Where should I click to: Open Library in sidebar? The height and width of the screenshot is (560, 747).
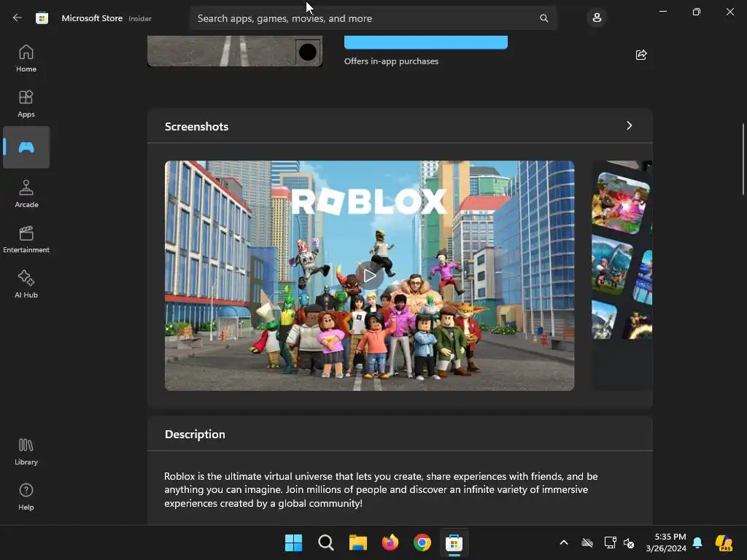coord(26,452)
